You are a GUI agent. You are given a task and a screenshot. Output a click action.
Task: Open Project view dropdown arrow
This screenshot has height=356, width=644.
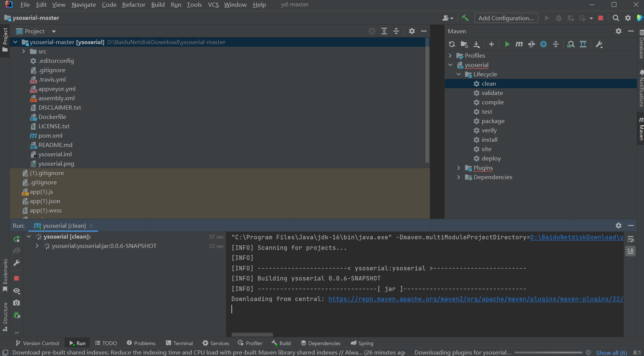click(53, 31)
